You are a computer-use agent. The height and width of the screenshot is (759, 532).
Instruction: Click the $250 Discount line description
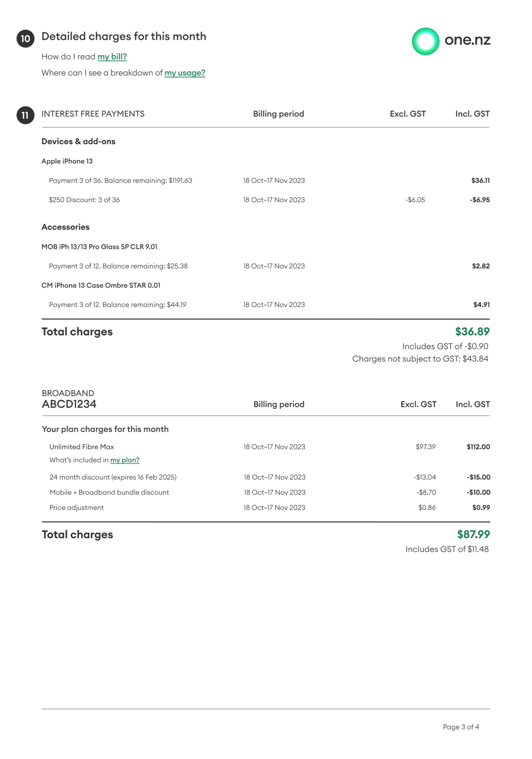(84, 200)
